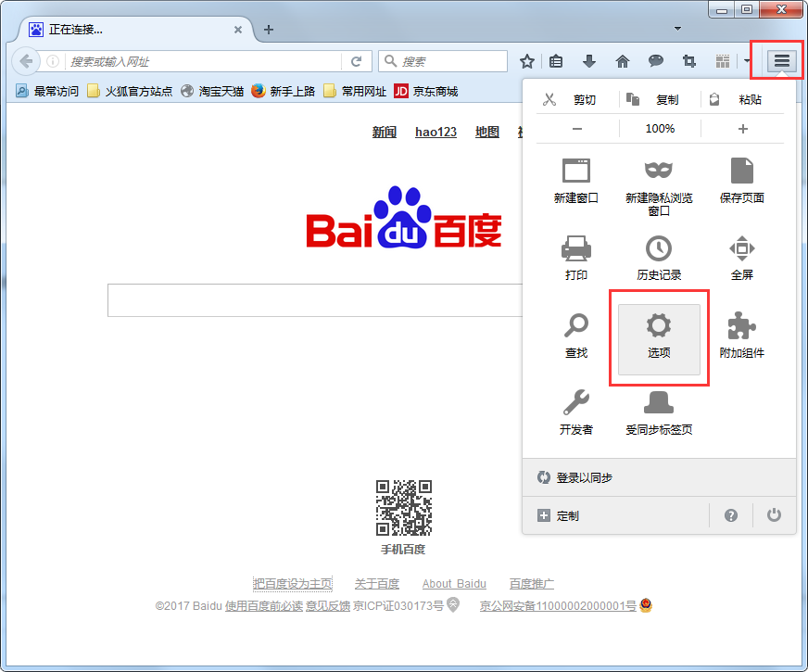808x672 pixels.
Task: Focus the address bar input
Action: (x=204, y=62)
